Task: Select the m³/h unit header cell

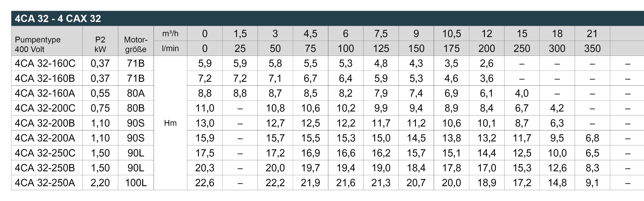Action: pyautogui.click(x=170, y=33)
